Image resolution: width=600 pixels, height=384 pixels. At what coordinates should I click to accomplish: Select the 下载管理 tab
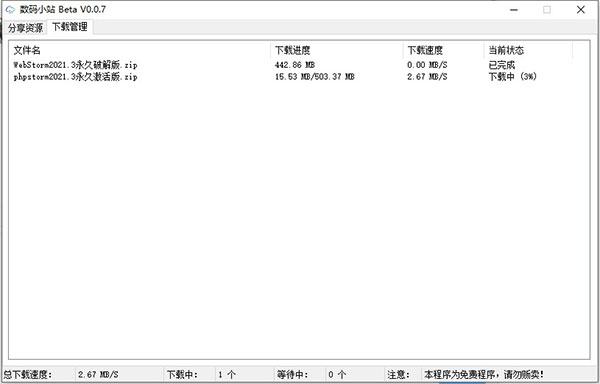pyautogui.click(x=70, y=27)
